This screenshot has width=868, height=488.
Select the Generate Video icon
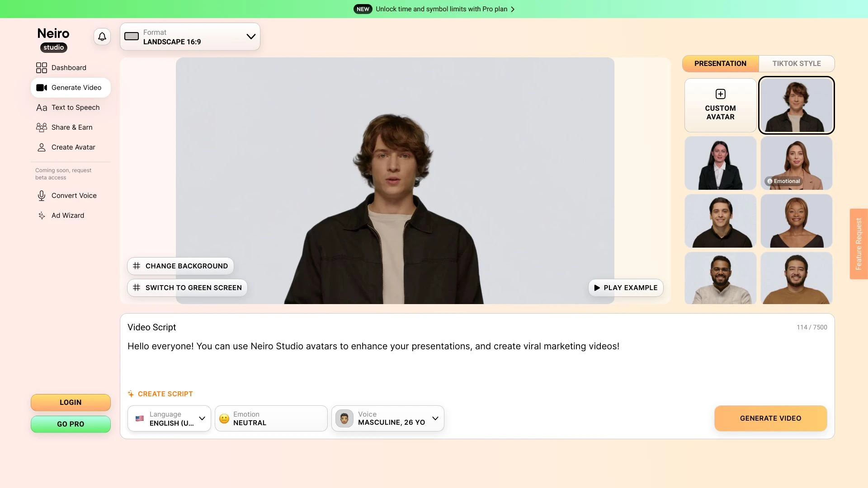point(42,88)
